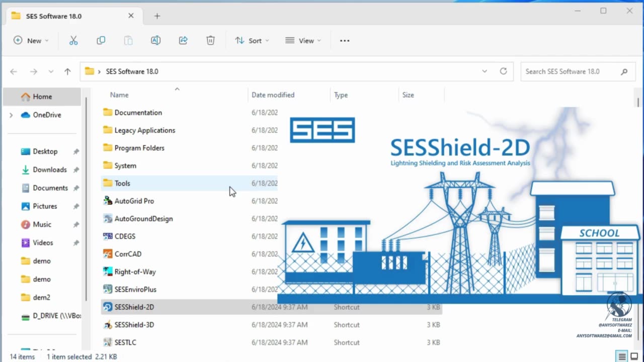
Task: Open the View dropdown
Action: pyautogui.click(x=303, y=41)
